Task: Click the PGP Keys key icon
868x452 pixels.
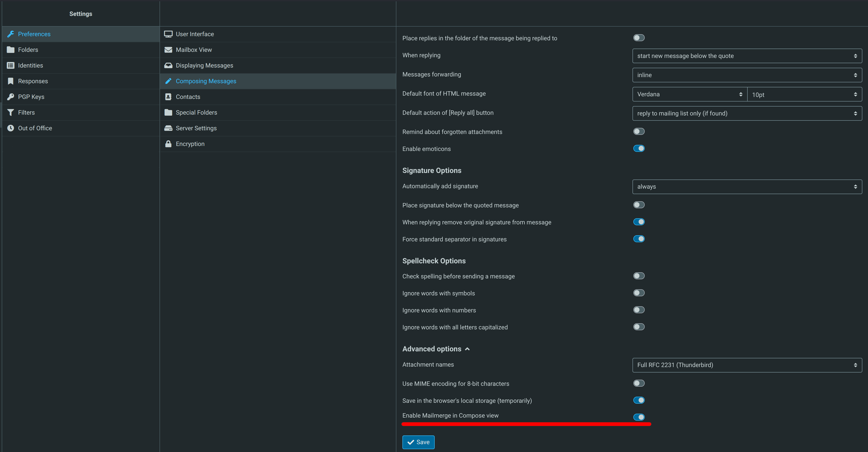Action: tap(10, 97)
